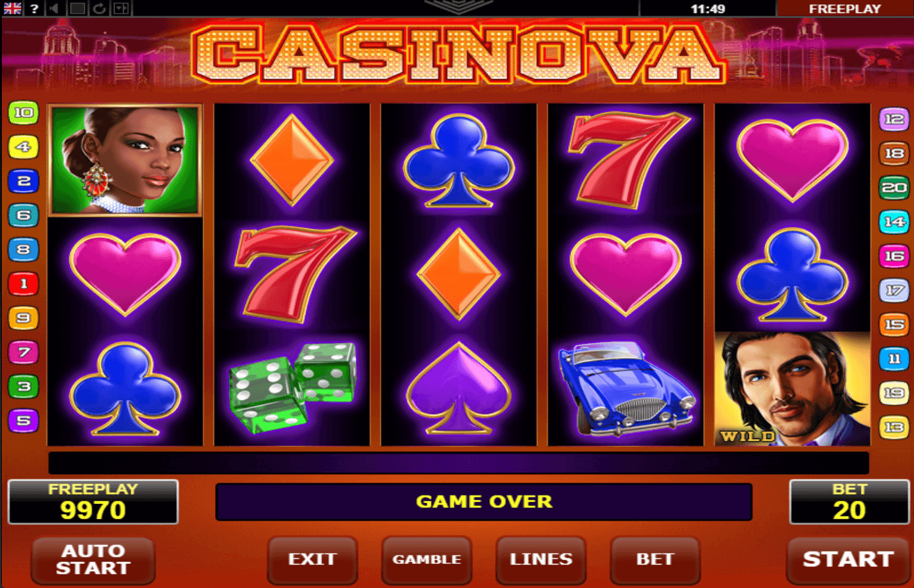Click the WILD man symbol
The image size is (914, 588).
coord(792,389)
